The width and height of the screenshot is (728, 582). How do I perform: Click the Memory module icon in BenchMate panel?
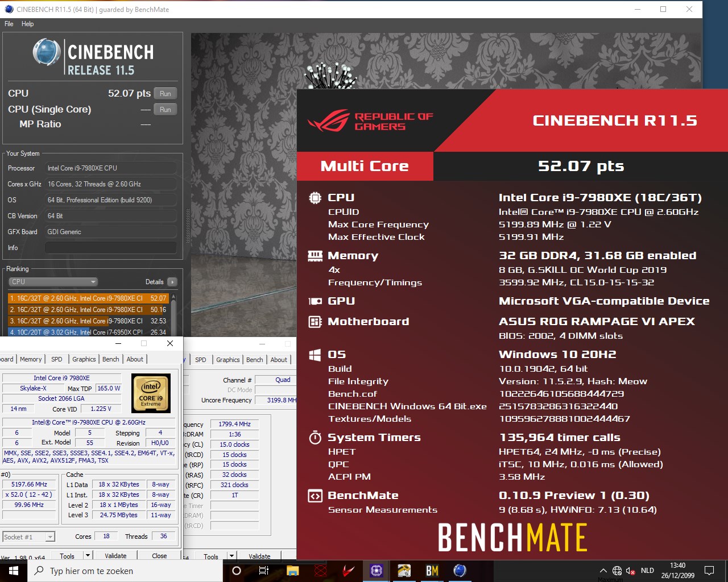coord(315,256)
